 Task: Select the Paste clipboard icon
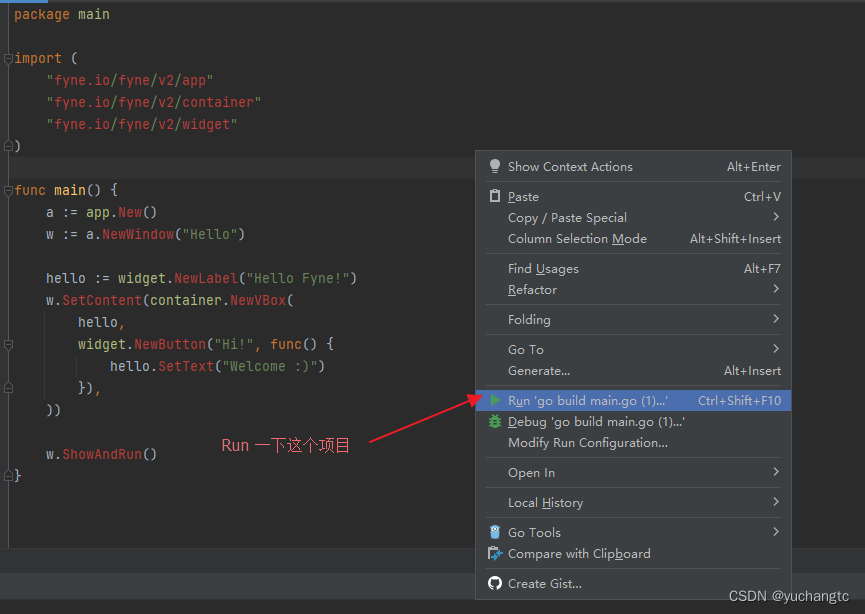(x=494, y=196)
